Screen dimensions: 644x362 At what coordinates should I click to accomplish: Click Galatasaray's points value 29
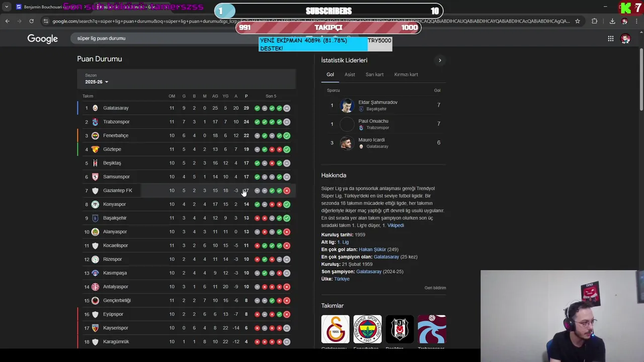pos(246,108)
